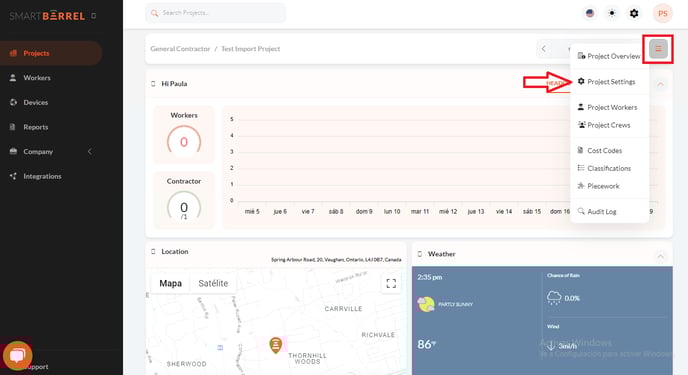Viewport: 688px width, 375px height.
Task: Click the Project Settings gear icon
Action: pyautogui.click(x=581, y=81)
